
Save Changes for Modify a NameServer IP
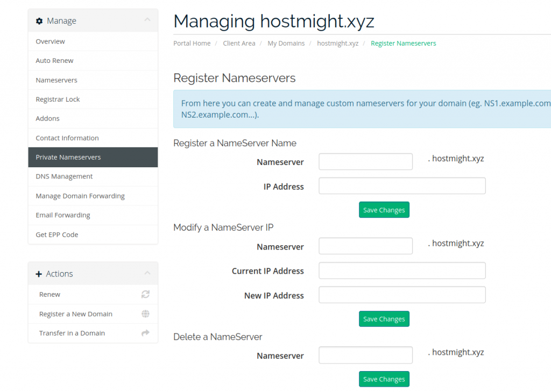point(384,319)
